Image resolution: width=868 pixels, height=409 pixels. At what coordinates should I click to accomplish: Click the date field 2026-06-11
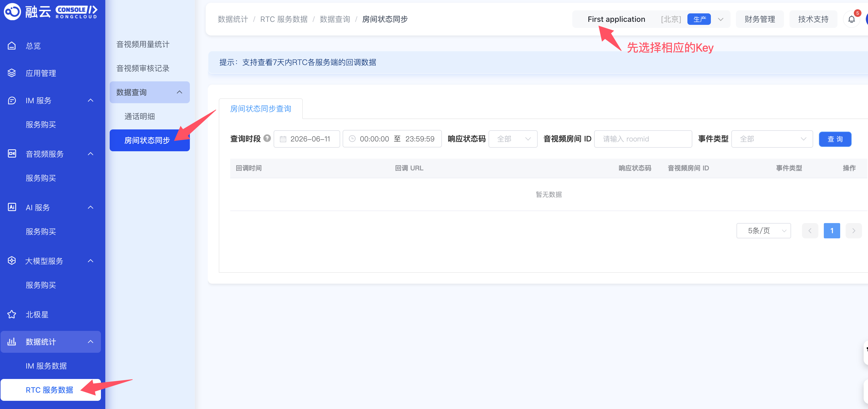pos(307,139)
